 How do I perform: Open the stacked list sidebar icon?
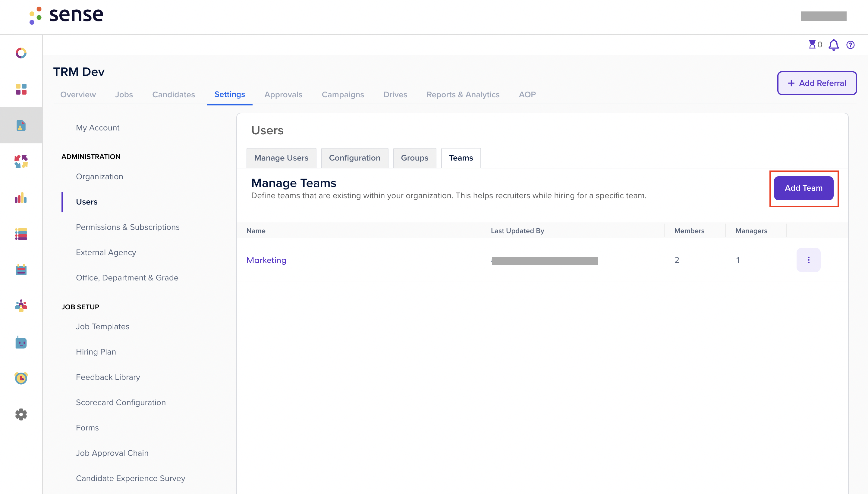point(21,234)
